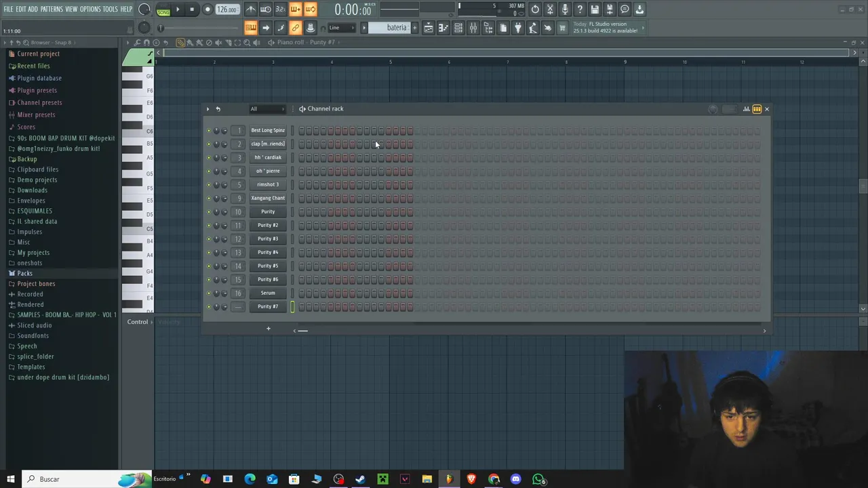Open Discord from the taskbar
The image size is (868, 488).
516,479
